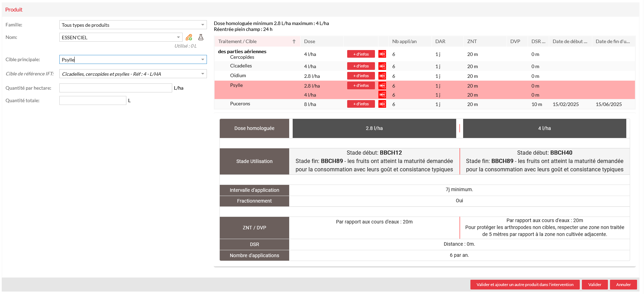Image resolution: width=644 pixels, height=294 pixels.
Task: Click the red insect icon in Oïdium row
Action: coord(382,76)
